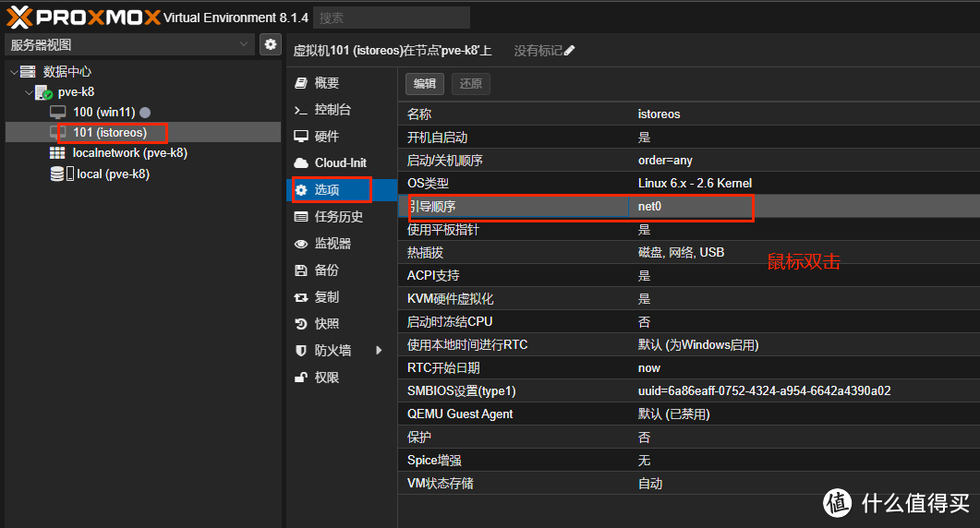Viewport: 980px width, 528px height.
Task: Click the monitor icon for 硬件
Action: pos(301,137)
